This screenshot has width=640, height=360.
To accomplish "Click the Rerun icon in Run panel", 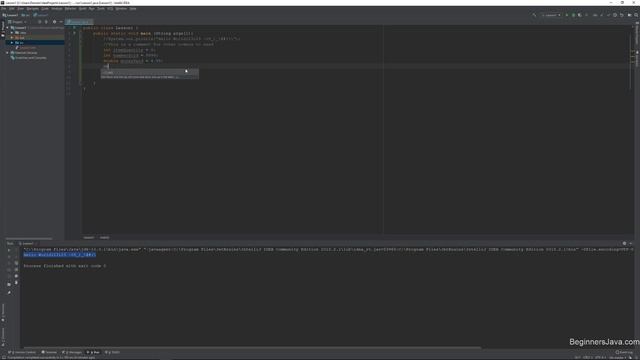I will [9, 250].
